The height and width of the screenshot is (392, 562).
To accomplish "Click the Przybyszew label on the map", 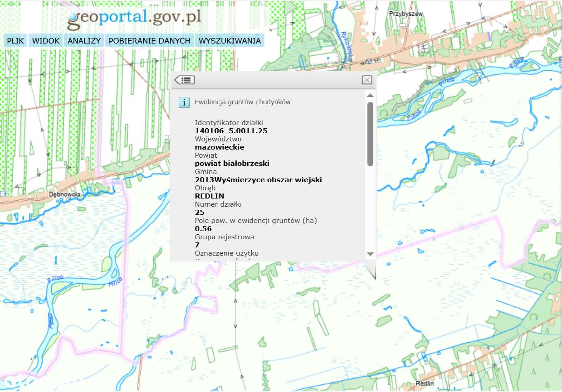I will 406,14.
